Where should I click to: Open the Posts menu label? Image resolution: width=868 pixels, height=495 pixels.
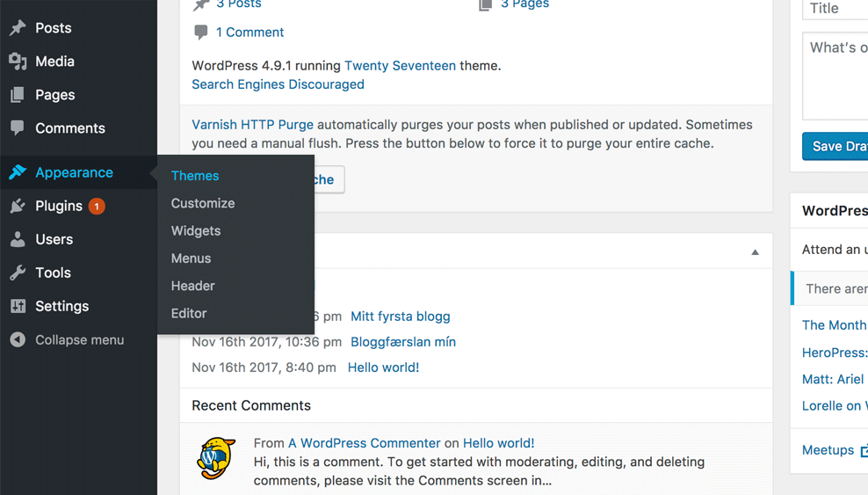53,27
